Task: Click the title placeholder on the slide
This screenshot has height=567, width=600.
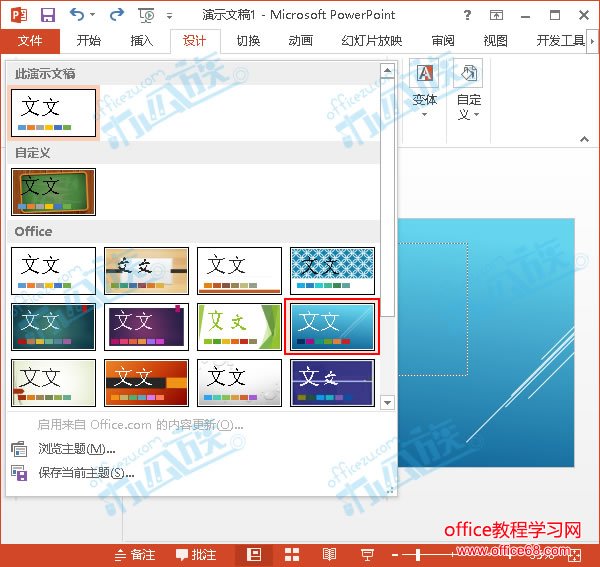Action: 433,308
